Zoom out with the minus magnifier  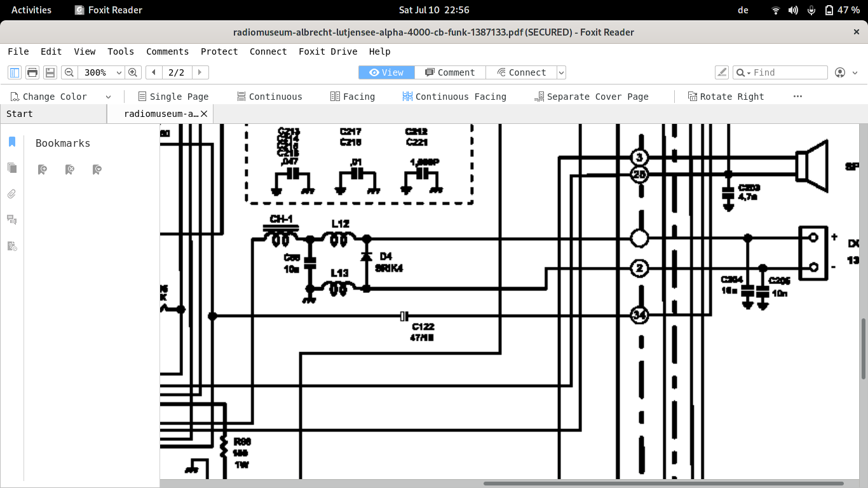[69, 72]
